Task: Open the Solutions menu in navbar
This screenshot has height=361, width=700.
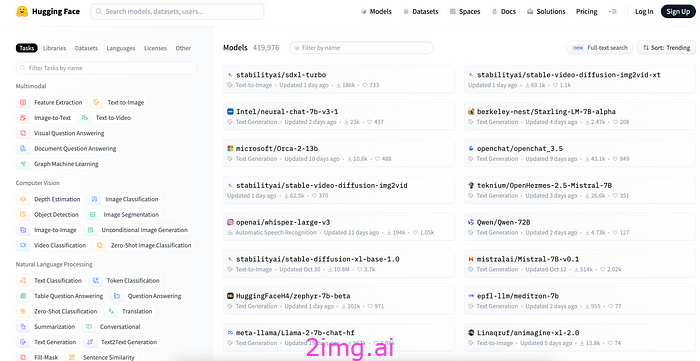Action: 546,12
